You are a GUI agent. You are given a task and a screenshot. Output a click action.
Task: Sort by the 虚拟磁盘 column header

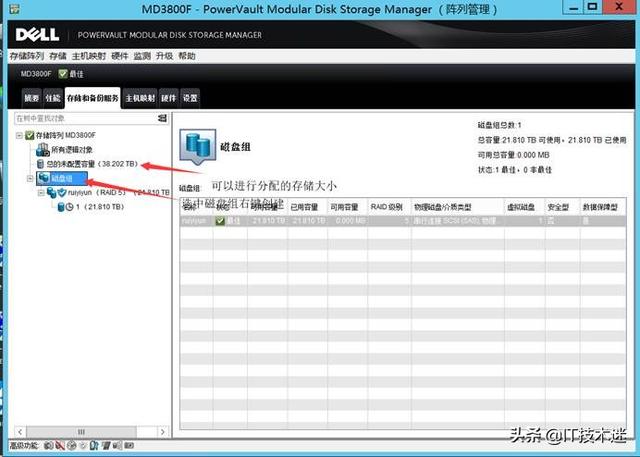click(x=524, y=207)
